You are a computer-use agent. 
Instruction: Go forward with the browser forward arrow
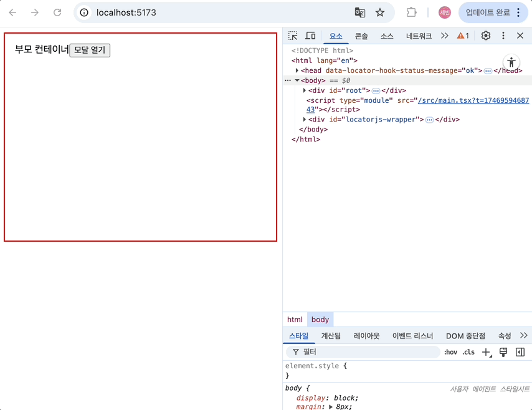click(x=35, y=12)
